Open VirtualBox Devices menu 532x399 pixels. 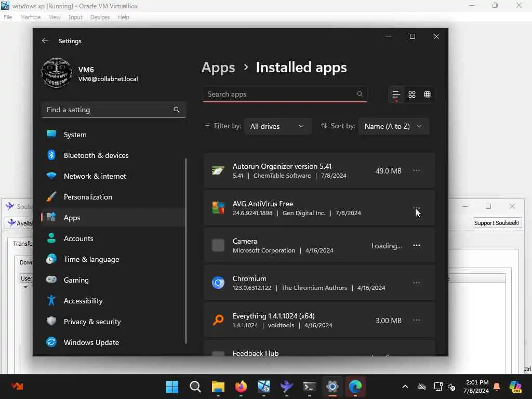[100, 17]
